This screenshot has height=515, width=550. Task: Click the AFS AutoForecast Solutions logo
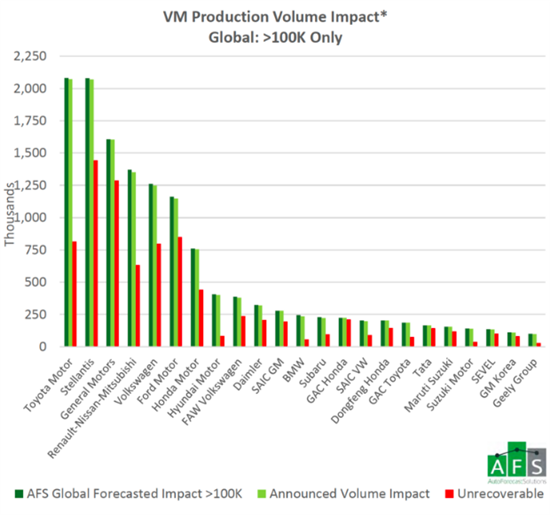[x=517, y=463]
